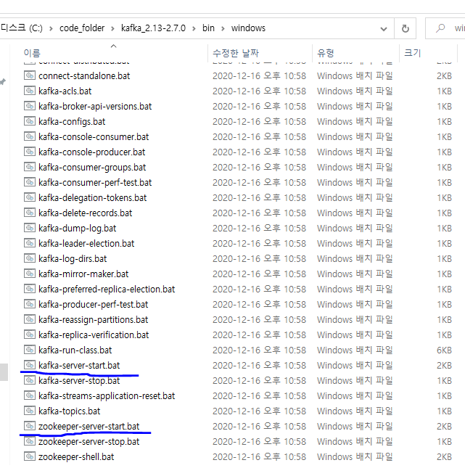Select the file name kafka-run-class.bat
Viewport: 465px width, 476px height.
click(x=75, y=350)
